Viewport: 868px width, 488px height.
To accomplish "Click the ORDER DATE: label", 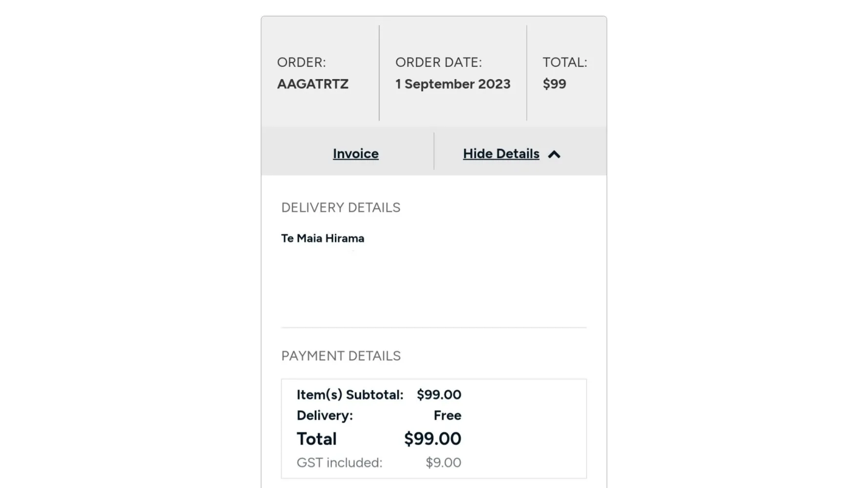I will click(x=438, y=62).
